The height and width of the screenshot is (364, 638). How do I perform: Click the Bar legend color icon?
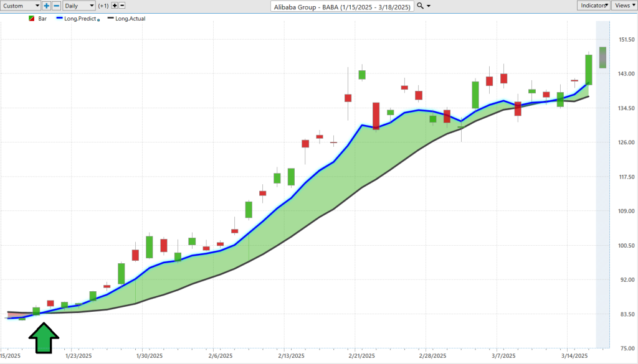coord(32,19)
